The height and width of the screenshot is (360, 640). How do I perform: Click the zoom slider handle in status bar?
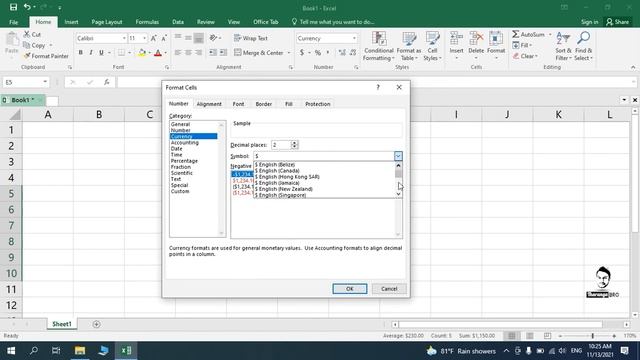click(x=593, y=336)
